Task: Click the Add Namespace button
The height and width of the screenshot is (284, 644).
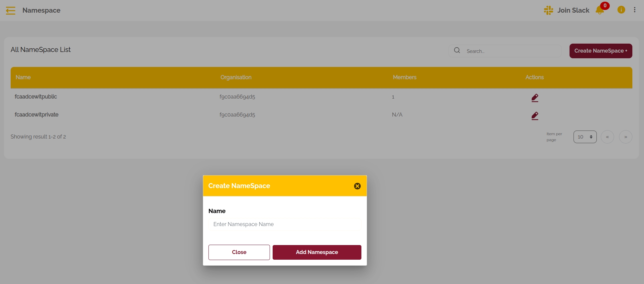Action: coord(317,252)
